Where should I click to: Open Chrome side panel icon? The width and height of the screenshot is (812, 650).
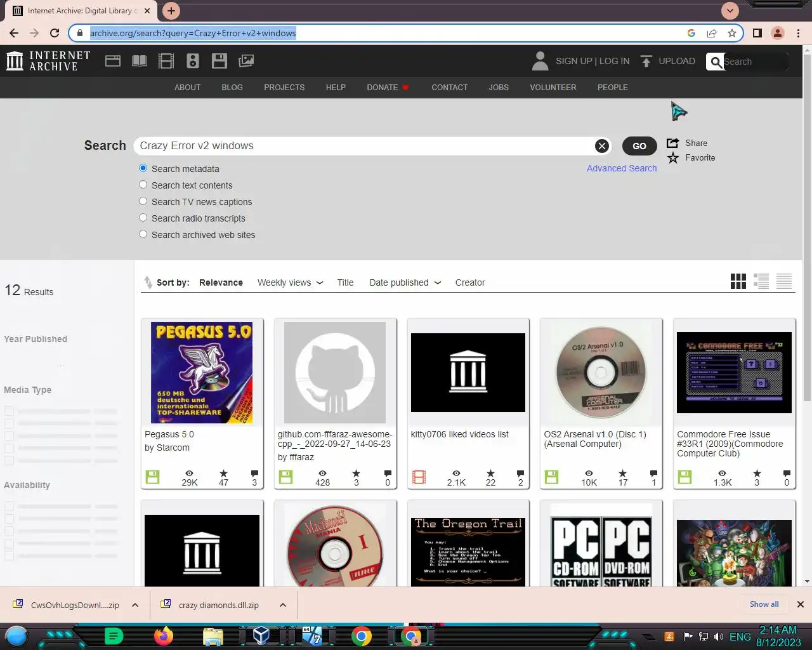coord(757,33)
